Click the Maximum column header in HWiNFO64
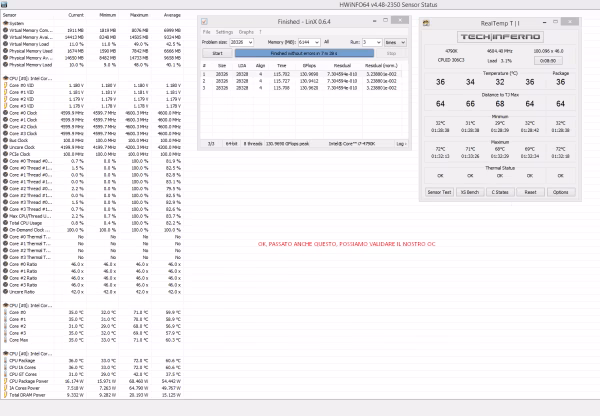 coord(139,15)
